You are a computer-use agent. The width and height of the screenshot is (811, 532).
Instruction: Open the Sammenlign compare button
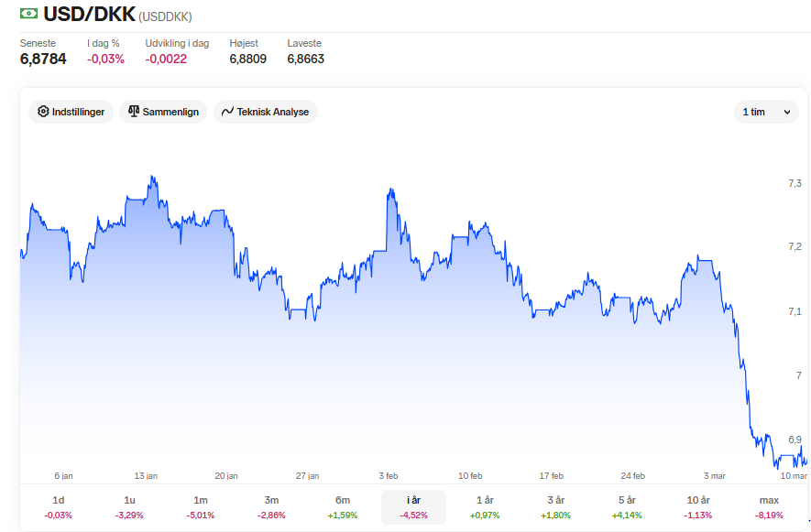pyautogui.click(x=163, y=112)
